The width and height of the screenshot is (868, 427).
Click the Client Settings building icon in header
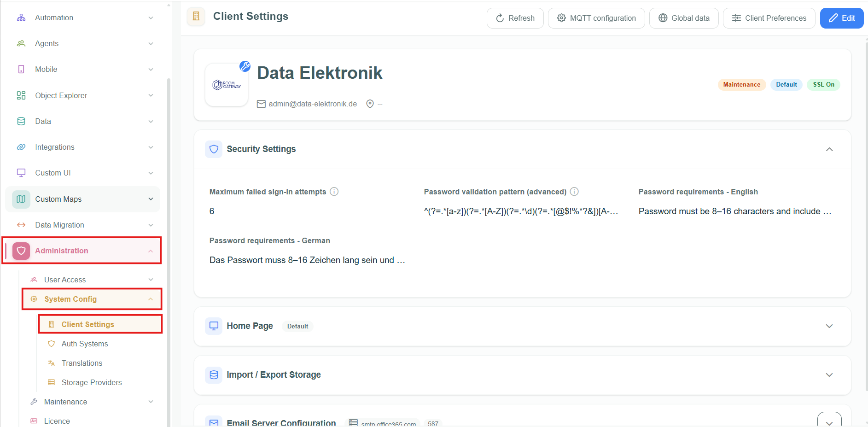[196, 16]
